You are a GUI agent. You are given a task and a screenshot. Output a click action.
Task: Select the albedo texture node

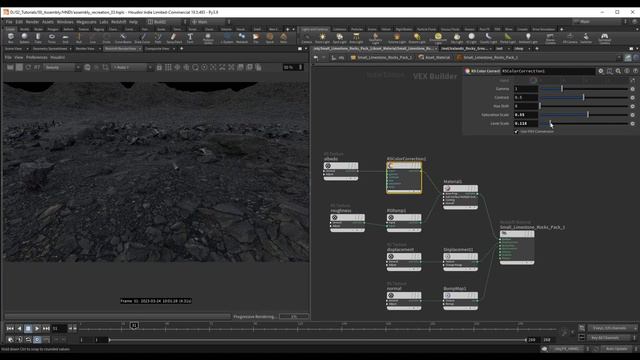click(341, 171)
